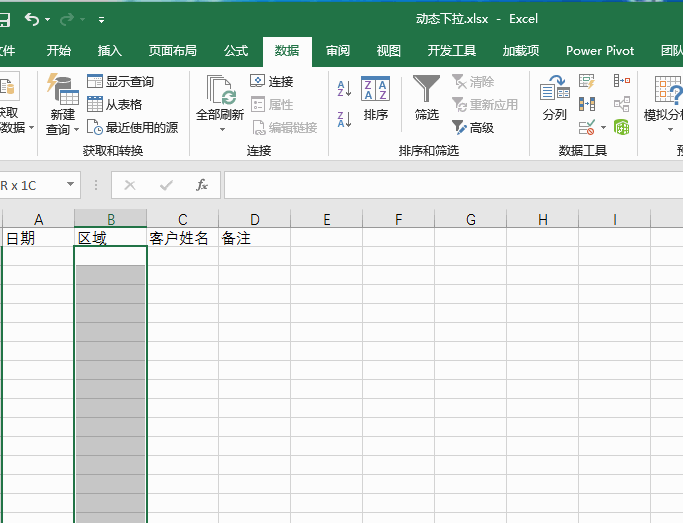The image size is (683, 523).
Task: Click the 编辑链接 button
Action: [x=284, y=128]
